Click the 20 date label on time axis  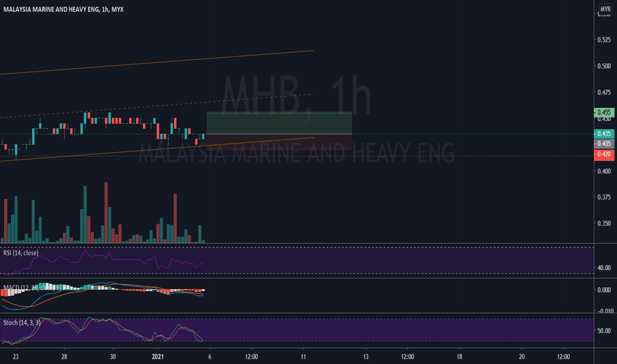tap(522, 357)
